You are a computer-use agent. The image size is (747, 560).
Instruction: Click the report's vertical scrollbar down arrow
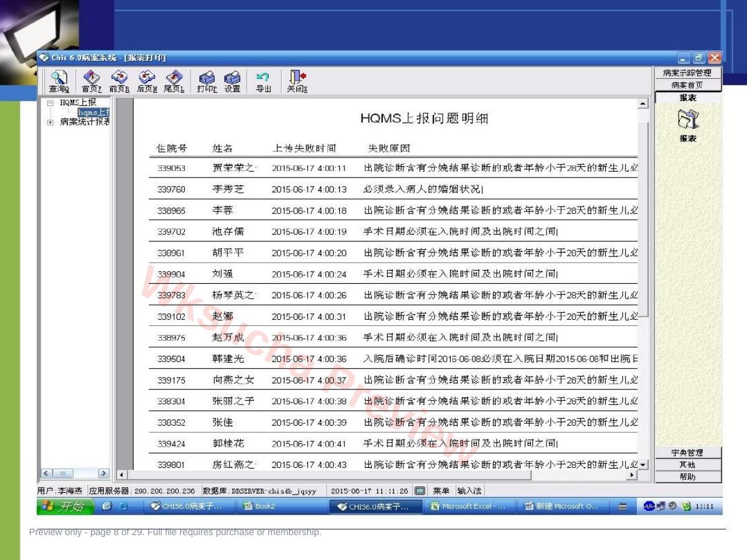point(643,464)
